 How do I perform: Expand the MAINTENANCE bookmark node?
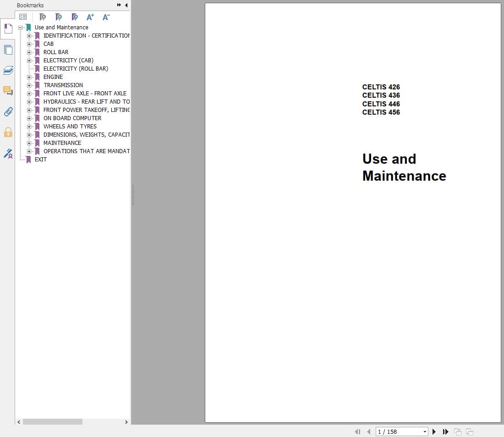pos(29,143)
